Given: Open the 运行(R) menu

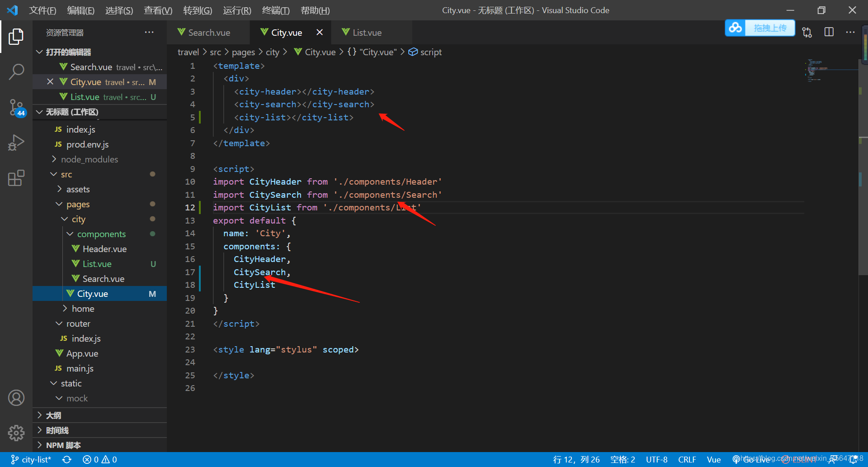Looking at the screenshot, I should [237, 10].
